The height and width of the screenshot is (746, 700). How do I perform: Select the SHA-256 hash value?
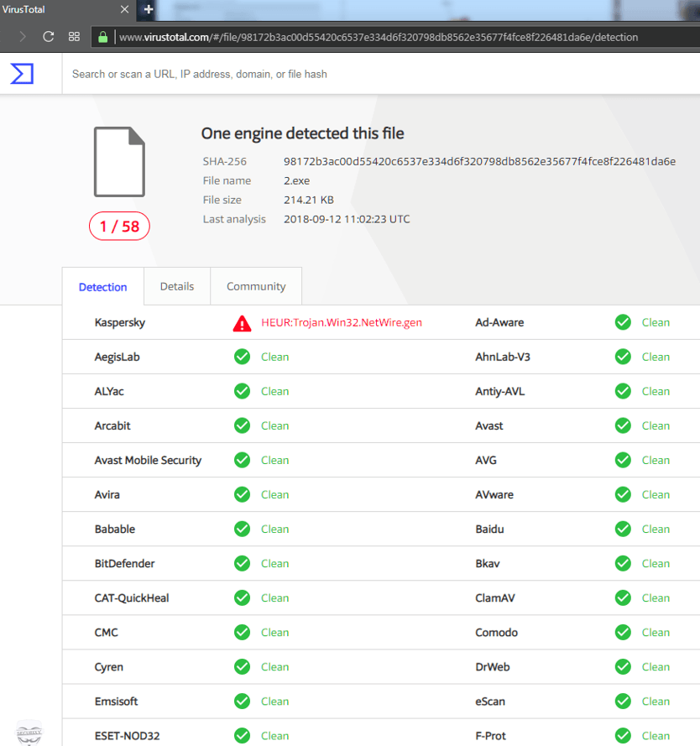(x=479, y=162)
